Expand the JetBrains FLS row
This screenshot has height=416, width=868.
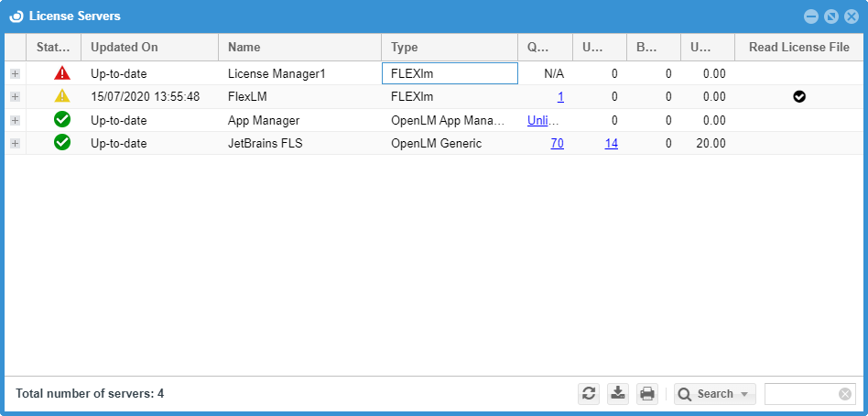(15, 143)
